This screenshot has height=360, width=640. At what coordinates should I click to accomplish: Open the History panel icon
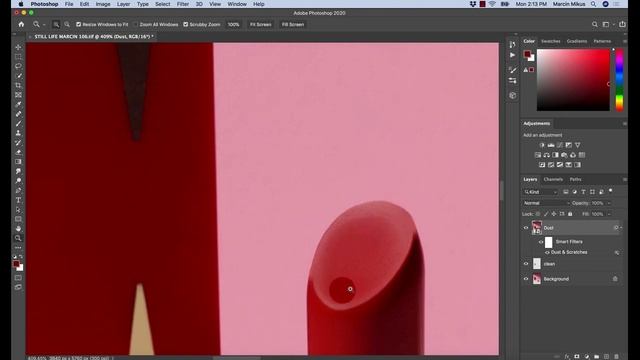coord(513,44)
